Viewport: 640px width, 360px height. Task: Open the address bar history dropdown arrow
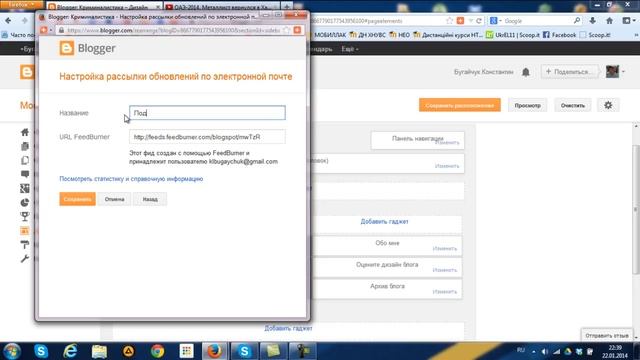point(471,20)
